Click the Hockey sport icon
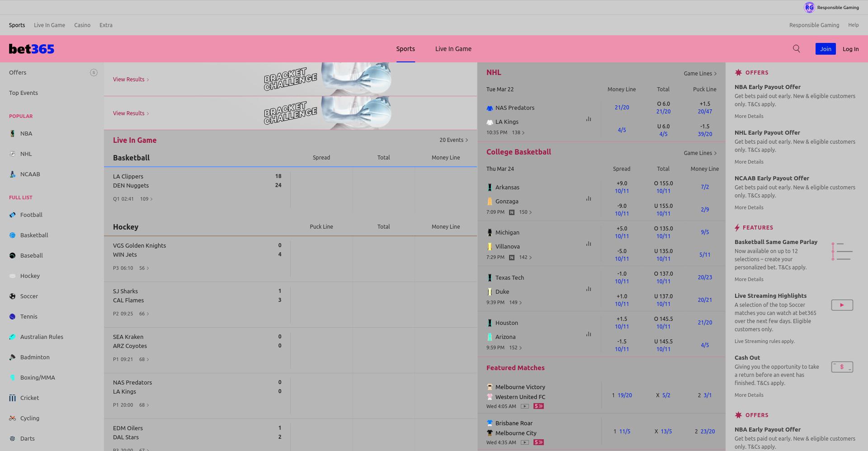Screen dimensions: 868x451 (x=12, y=276)
